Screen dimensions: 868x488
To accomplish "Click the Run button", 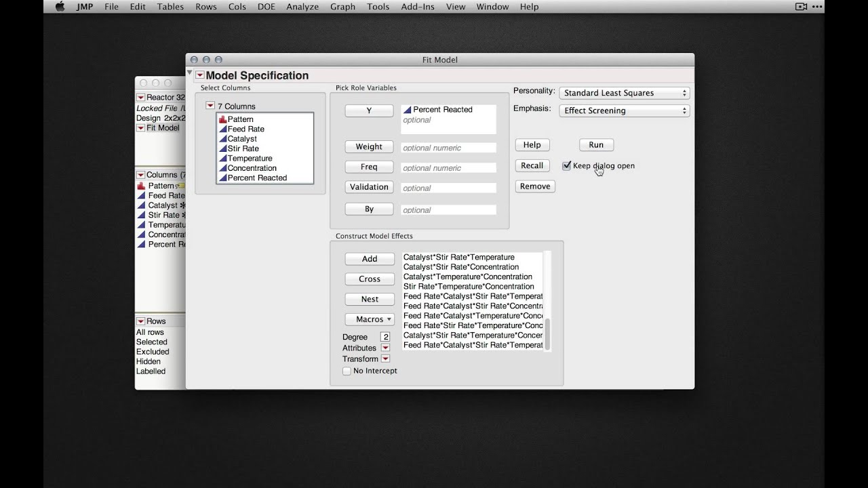I will coord(596,144).
